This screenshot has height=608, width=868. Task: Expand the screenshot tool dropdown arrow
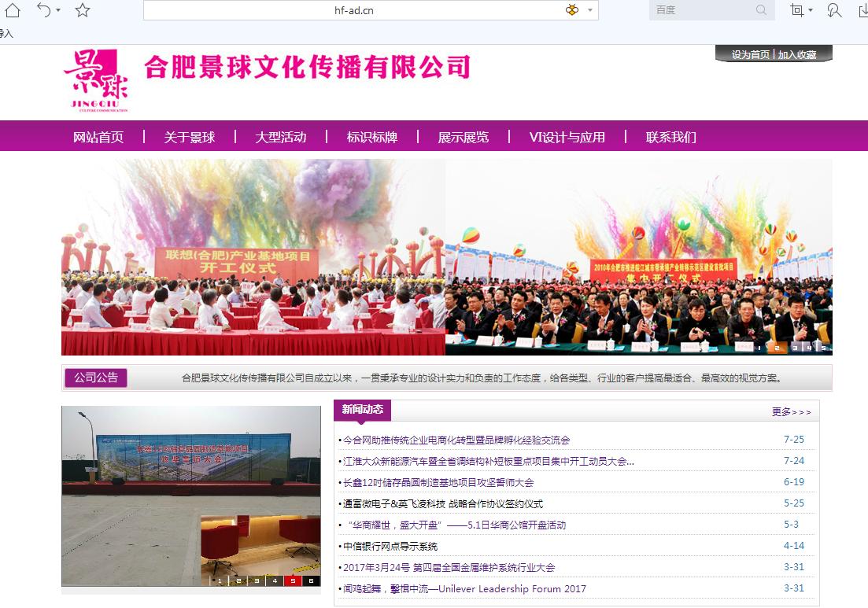[x=811, y=11]
